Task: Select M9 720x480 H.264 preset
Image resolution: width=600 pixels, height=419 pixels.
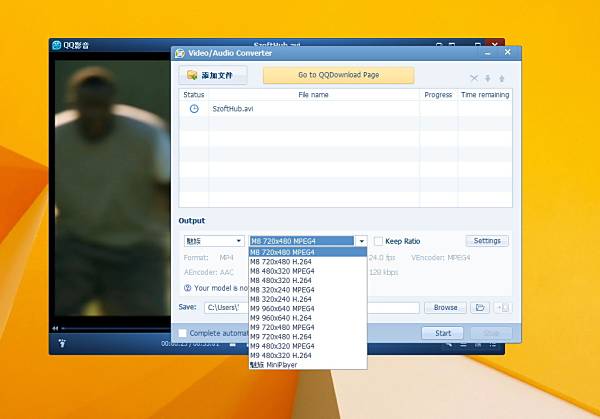Action: click(308, 337)
